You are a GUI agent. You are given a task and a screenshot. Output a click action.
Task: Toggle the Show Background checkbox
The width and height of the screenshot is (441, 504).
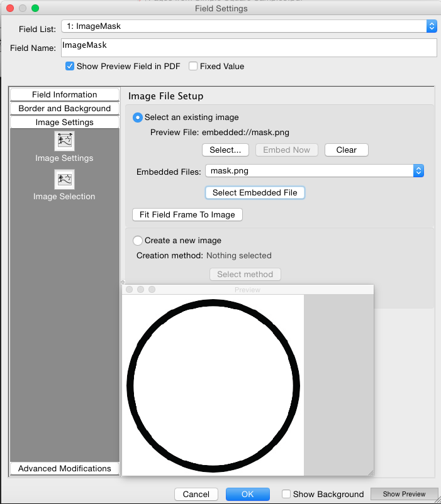[287, 494]
